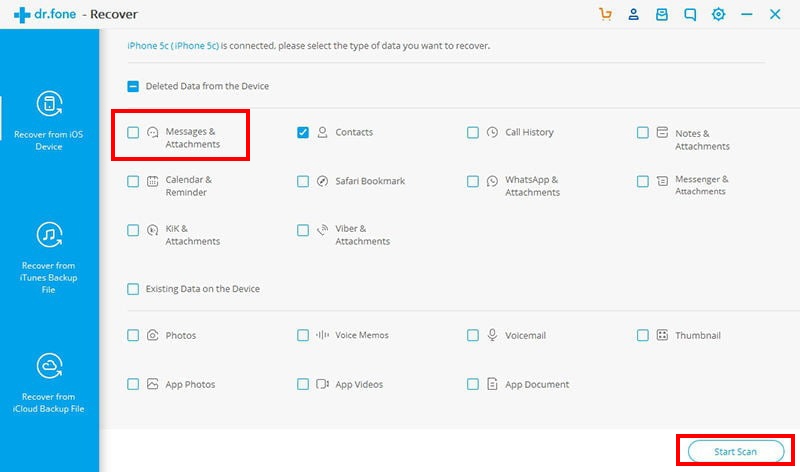Click the Photos camera icon
This screenshot has width=800, height=472.
[153, 335]
